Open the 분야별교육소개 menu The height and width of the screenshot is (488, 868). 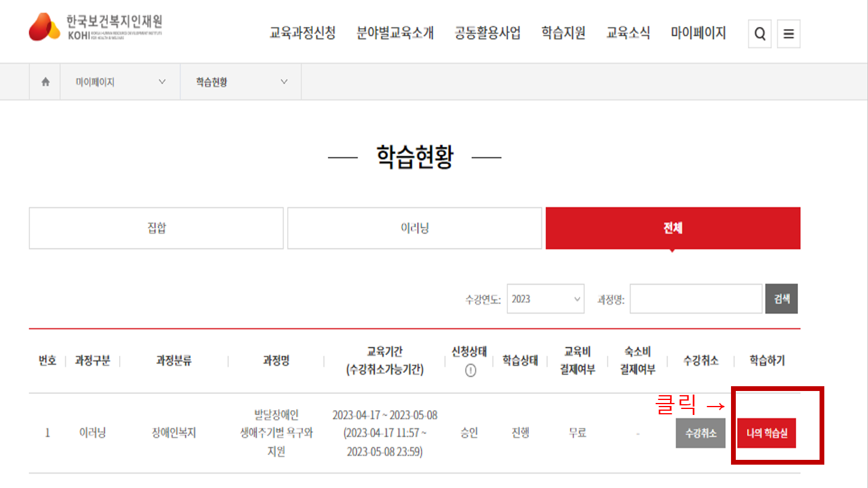pos(395,33)
